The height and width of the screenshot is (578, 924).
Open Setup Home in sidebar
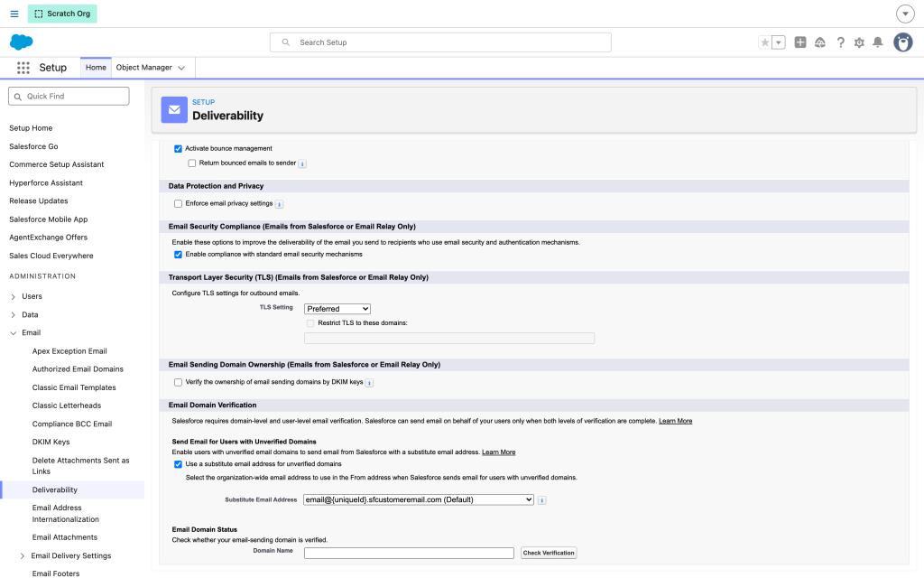tap(31, 128)
